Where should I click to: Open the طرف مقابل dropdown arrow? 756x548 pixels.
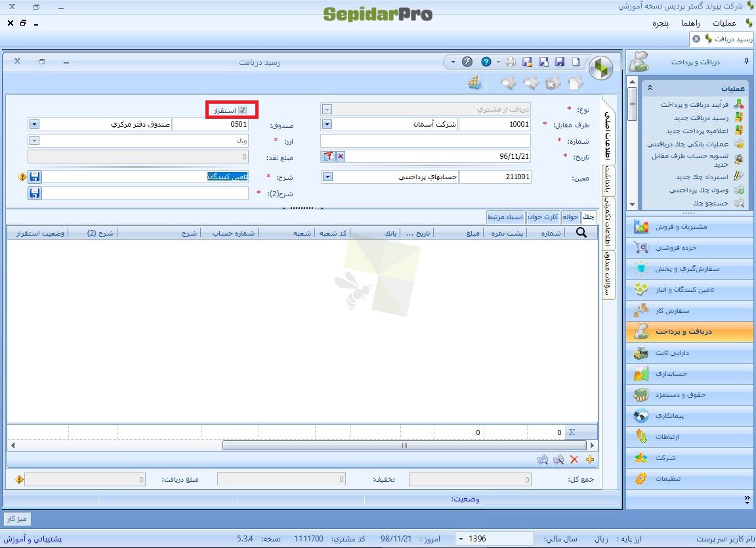(x=327, y=124)
